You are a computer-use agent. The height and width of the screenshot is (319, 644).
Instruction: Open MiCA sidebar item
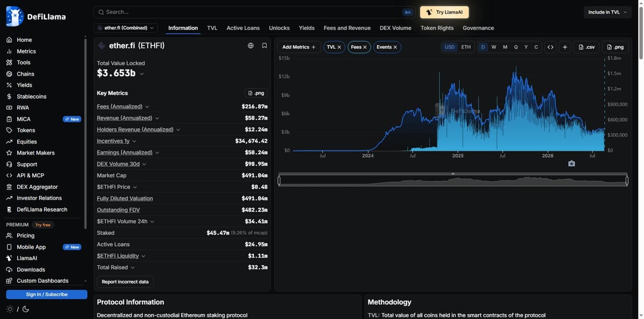click(x=24, y=119)
